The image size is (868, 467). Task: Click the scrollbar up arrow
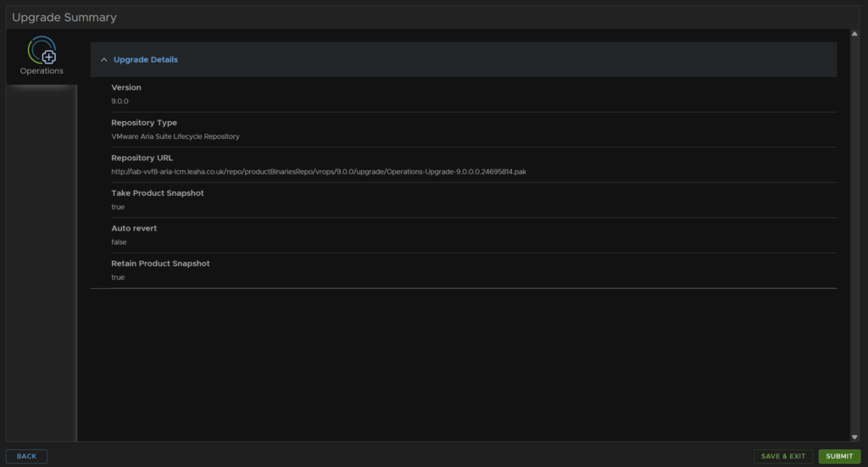[854, 34]
